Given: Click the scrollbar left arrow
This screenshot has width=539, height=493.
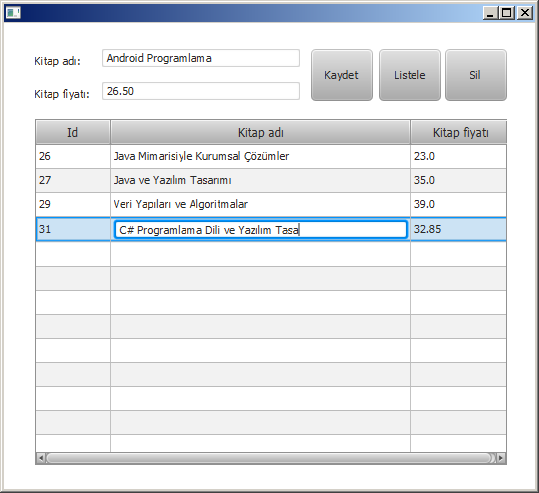Looking at the screenshot, I should click(41, 458).
